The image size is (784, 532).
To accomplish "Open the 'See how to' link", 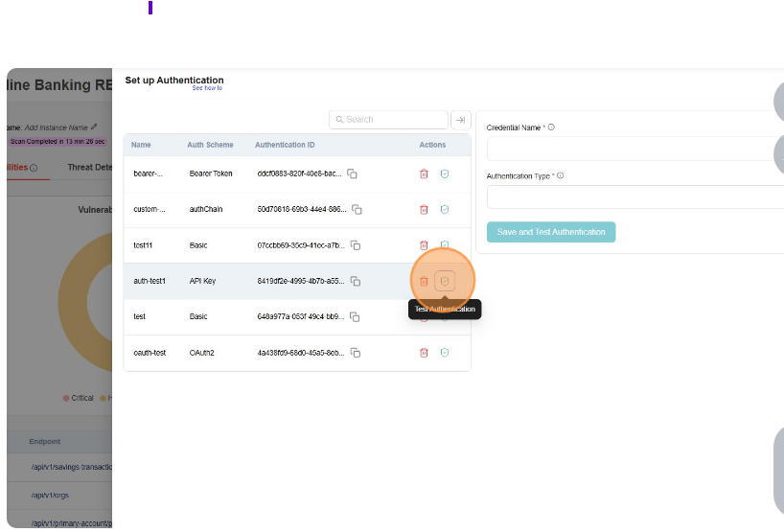I will [x=207, y=88].
